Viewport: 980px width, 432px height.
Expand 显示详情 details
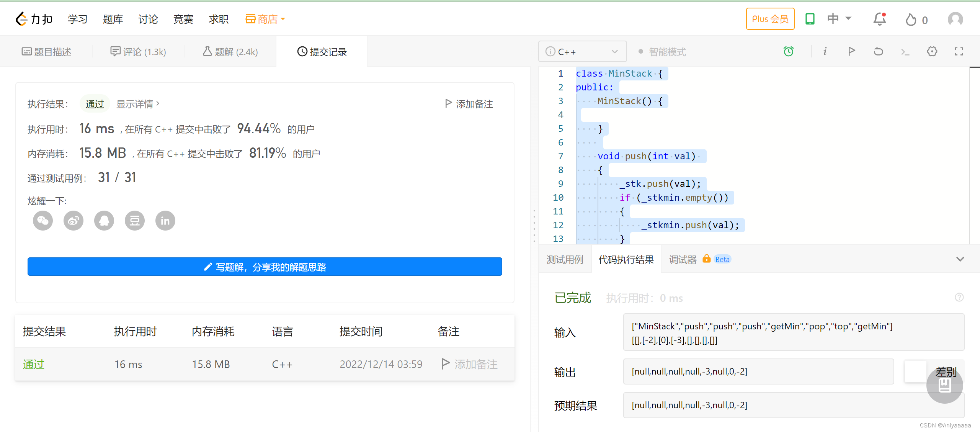click(138, 104)
